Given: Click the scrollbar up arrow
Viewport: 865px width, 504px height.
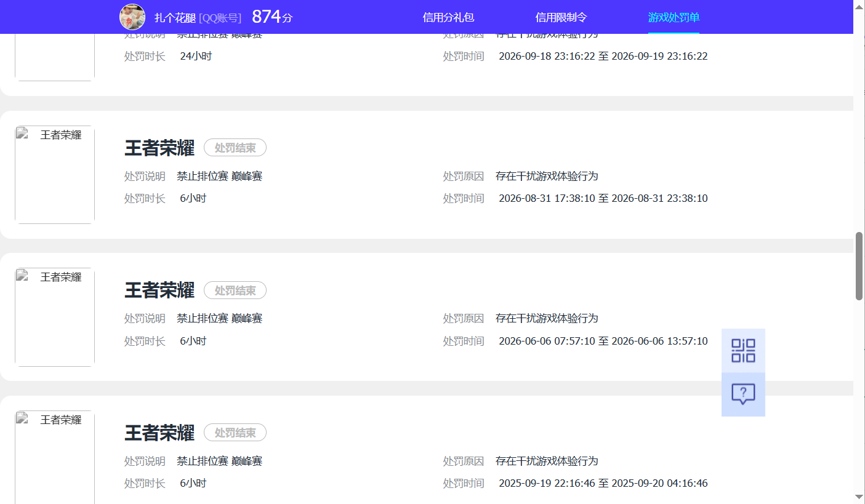Looking at the screenshot, I should (859, 6).
